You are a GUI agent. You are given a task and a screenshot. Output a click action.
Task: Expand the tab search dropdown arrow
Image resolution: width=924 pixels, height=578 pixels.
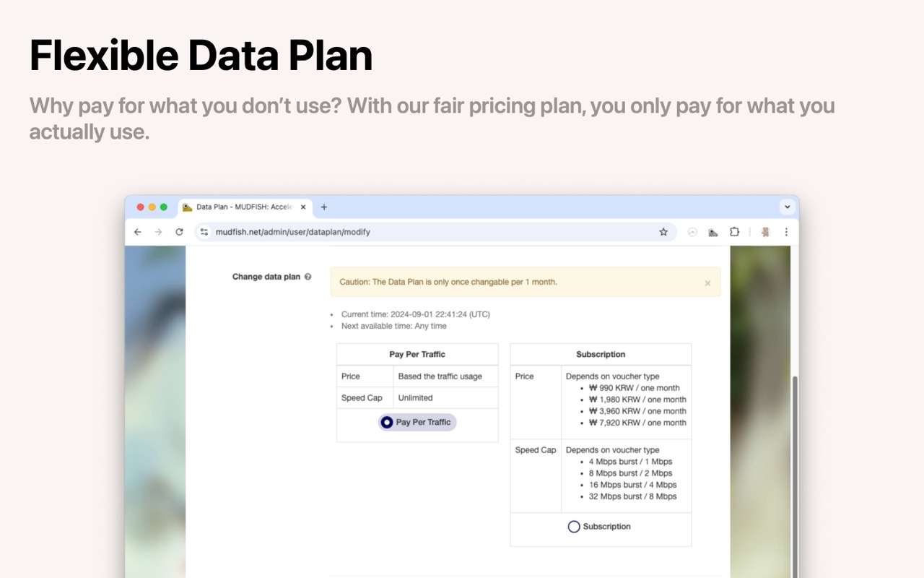coord(788,207)
